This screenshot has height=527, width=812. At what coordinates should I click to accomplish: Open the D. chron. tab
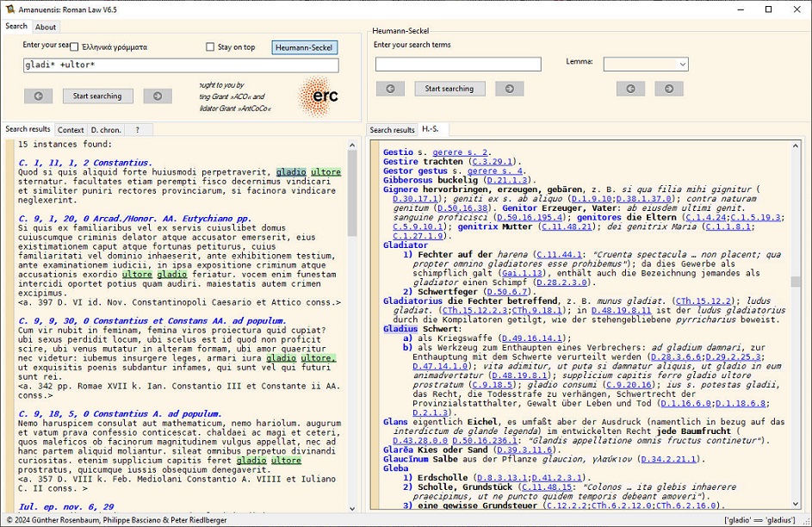point(106,130)
